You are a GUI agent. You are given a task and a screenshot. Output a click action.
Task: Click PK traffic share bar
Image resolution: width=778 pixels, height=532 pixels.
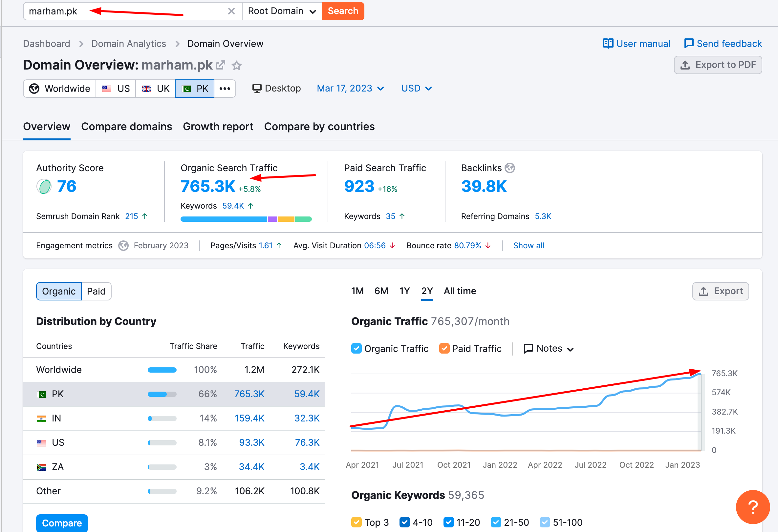coord(162,394)
